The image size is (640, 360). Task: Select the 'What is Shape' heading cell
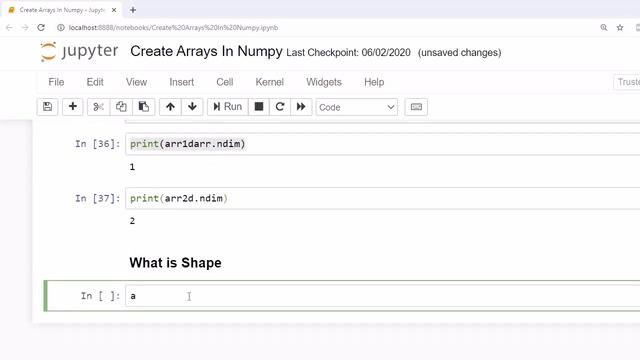point(176,263)
